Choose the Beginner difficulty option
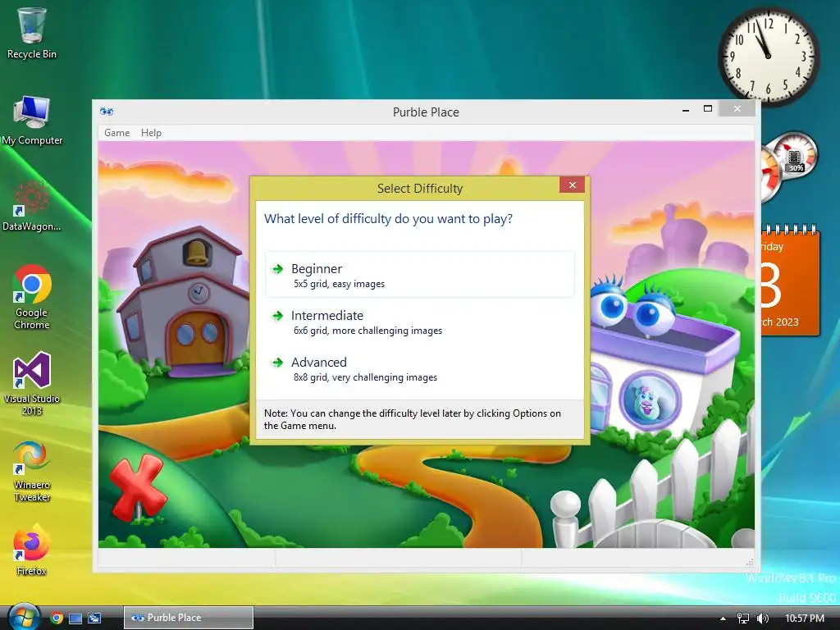This screenshot has height=630, width=840. pos(420,275)
